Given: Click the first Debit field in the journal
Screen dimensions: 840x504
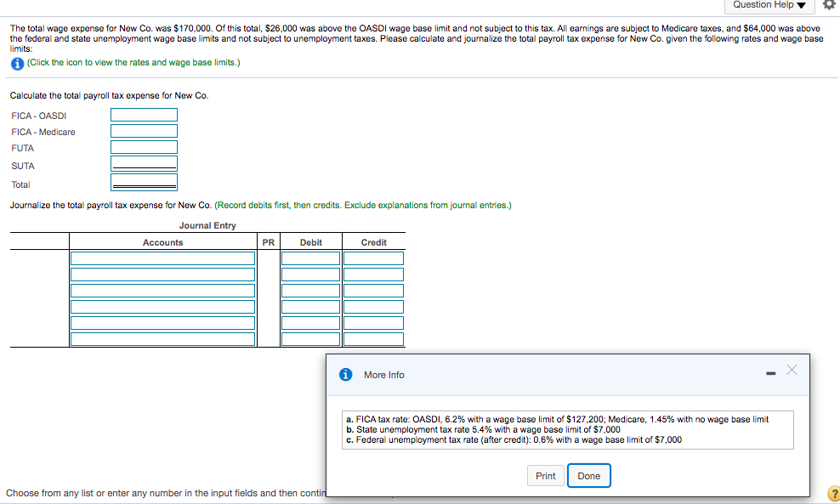Looking at the screenshot, I should [310, 258].
